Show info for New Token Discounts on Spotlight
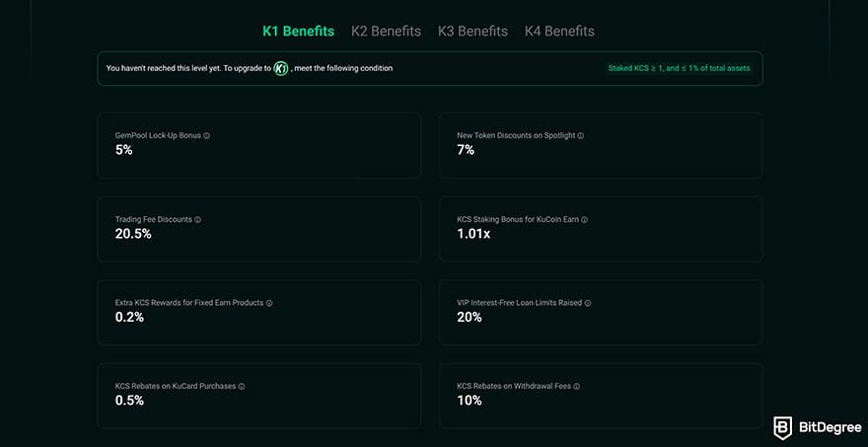The height and width of the screenshot is (447, 868). pyautogui.click(x=581, y=135)
